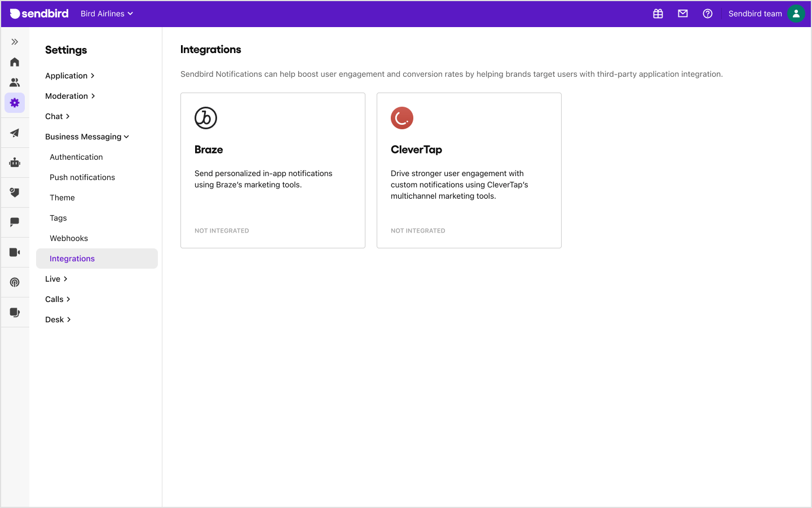Open the AI chatbot robot icon
This screenshot has width=812, height=508.
(15, 163)
